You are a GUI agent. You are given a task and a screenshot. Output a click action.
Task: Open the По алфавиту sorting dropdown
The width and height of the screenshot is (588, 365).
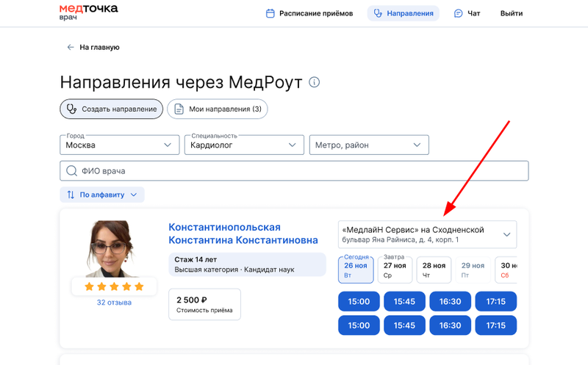point(102,195)
